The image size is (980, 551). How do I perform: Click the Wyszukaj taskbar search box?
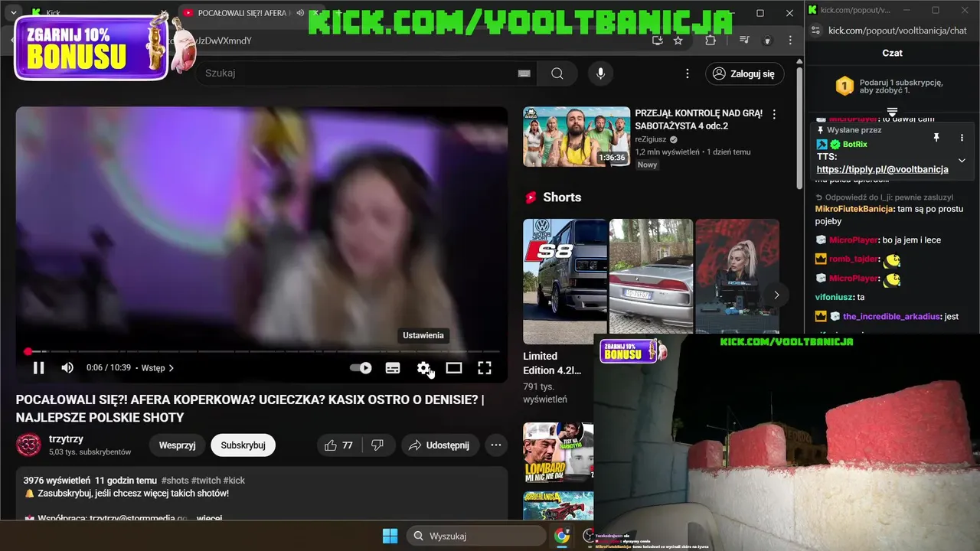click(x=475, y=536)
